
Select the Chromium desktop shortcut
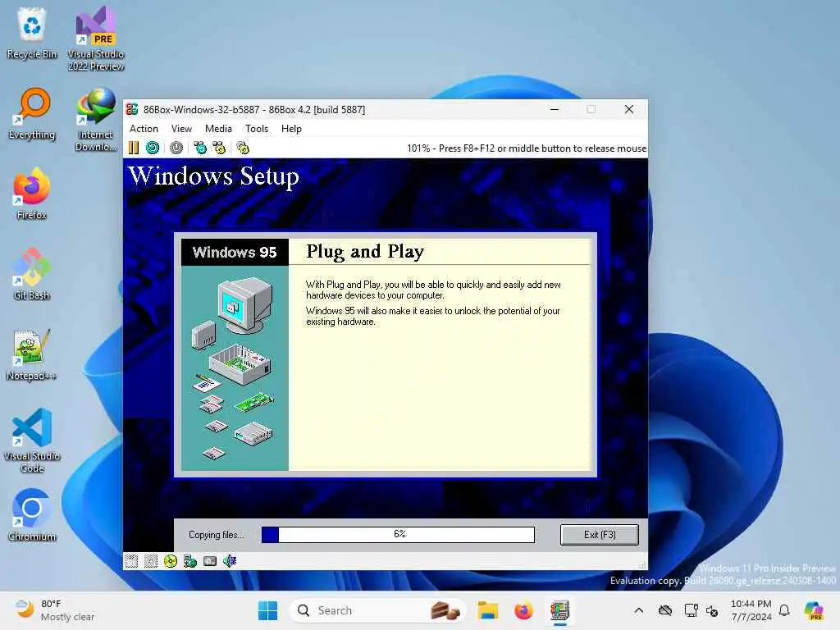coord(32,515)
